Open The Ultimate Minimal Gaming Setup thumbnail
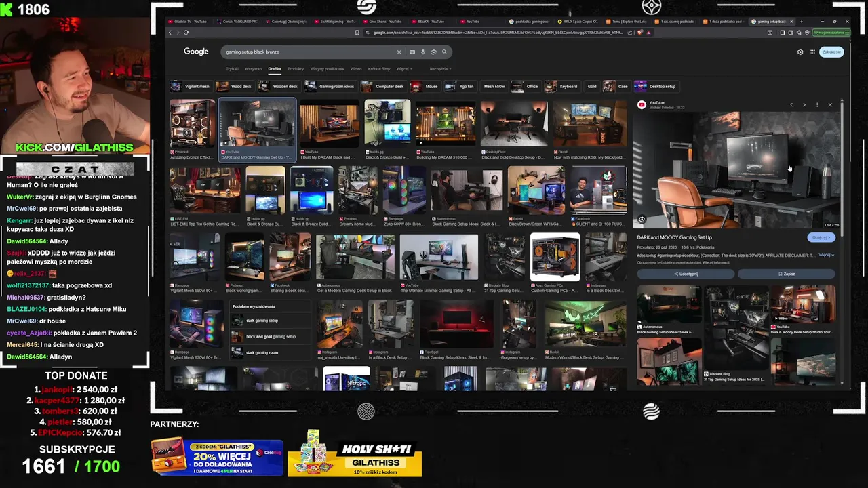The width and height of the screenshot is (868, 488). click(x=439, y=258)
